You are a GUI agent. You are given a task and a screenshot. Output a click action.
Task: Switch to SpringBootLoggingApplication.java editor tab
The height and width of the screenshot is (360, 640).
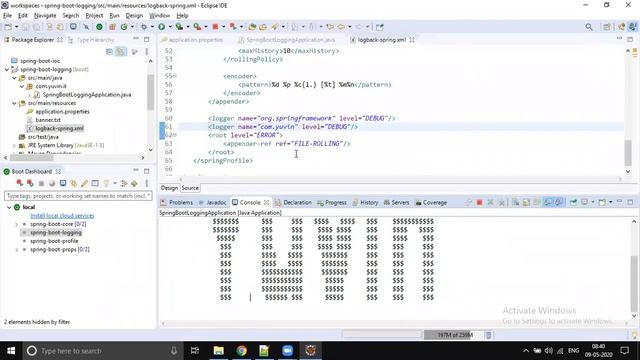[287, 40]
